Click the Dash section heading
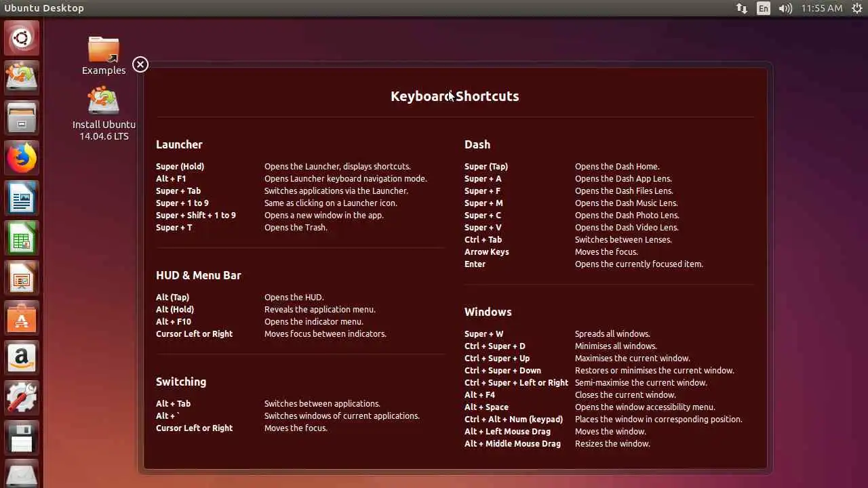The width and height of the screenshot is (868, 488). pos(477,144)
